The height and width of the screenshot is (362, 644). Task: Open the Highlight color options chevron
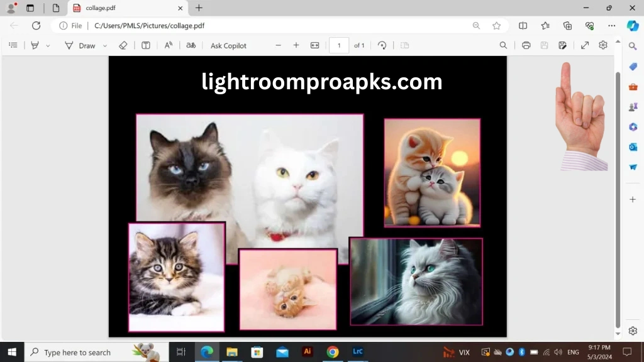click(48, 45)
